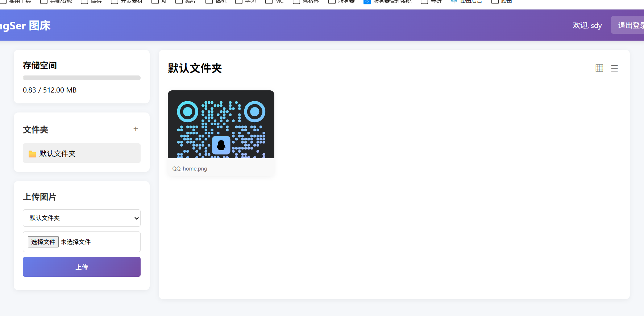Open the QQ_home.png QR code thumbnail

pos(221,124)
